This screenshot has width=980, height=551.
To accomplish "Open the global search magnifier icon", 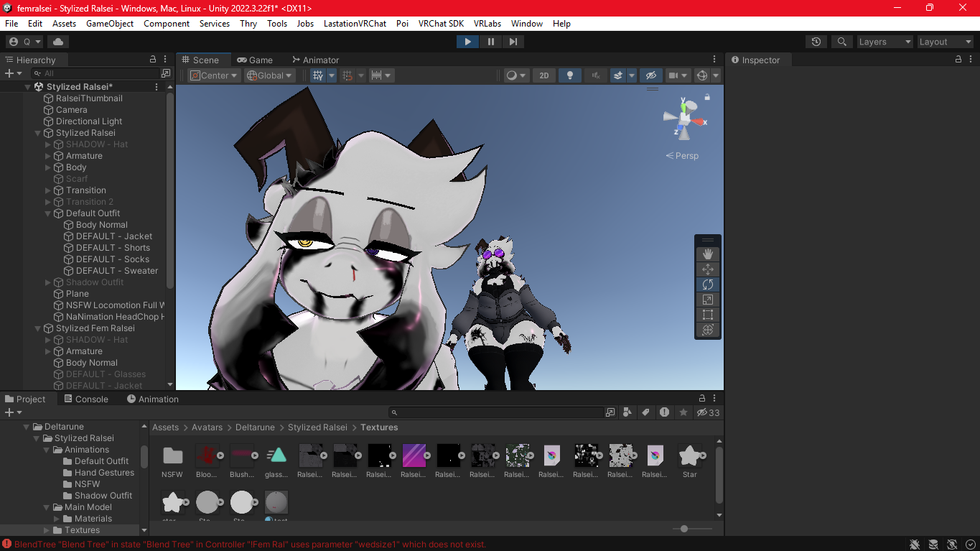I will pos(842,42).
